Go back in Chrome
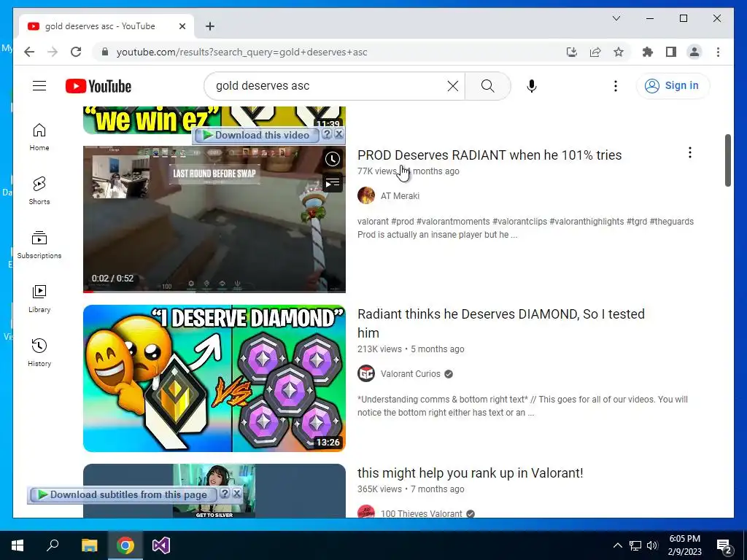The image size is (747, 560). (x=29, y=52)
